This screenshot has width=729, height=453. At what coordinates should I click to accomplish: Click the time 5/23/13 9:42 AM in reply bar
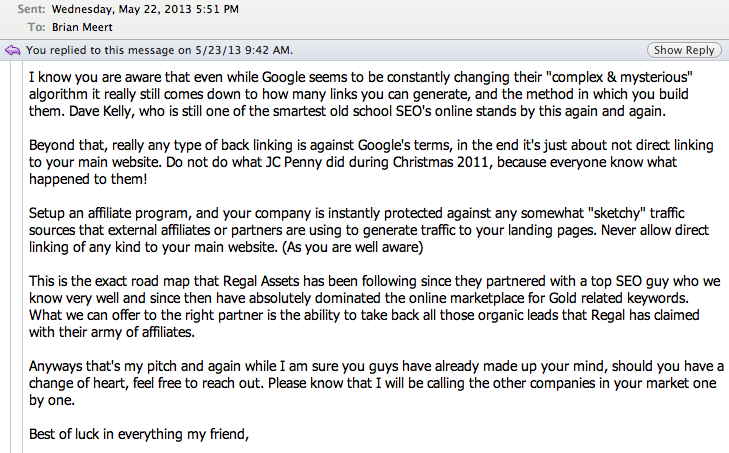(x=243, y=50)
